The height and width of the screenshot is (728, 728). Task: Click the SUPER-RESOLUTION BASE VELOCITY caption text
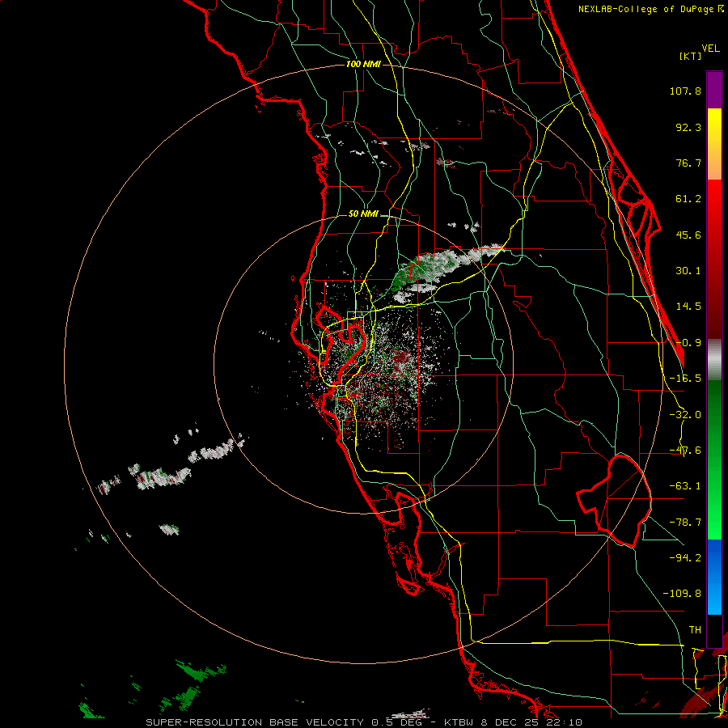(x=255, y=722)
